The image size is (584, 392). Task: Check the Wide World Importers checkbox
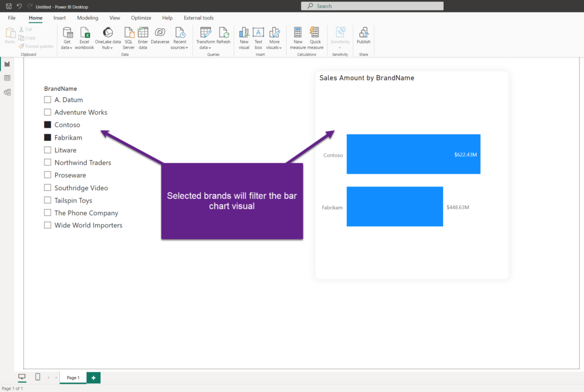coord(47,225)
